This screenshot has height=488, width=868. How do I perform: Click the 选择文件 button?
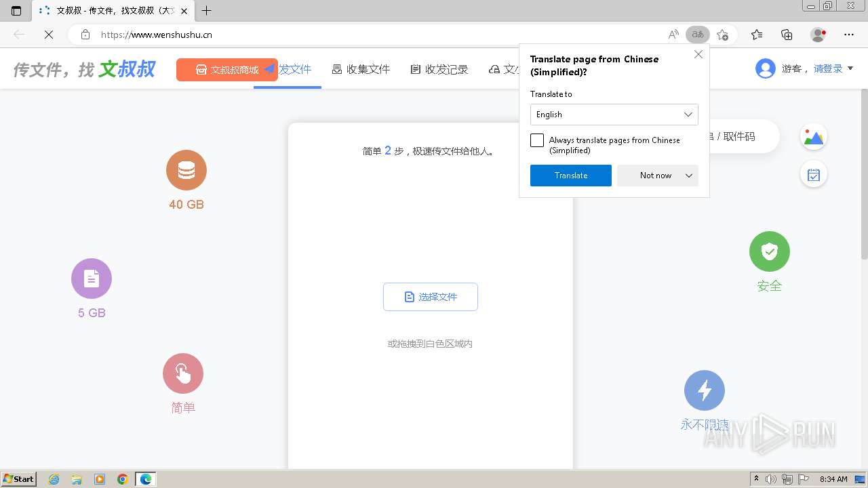[x=431, y=297]
